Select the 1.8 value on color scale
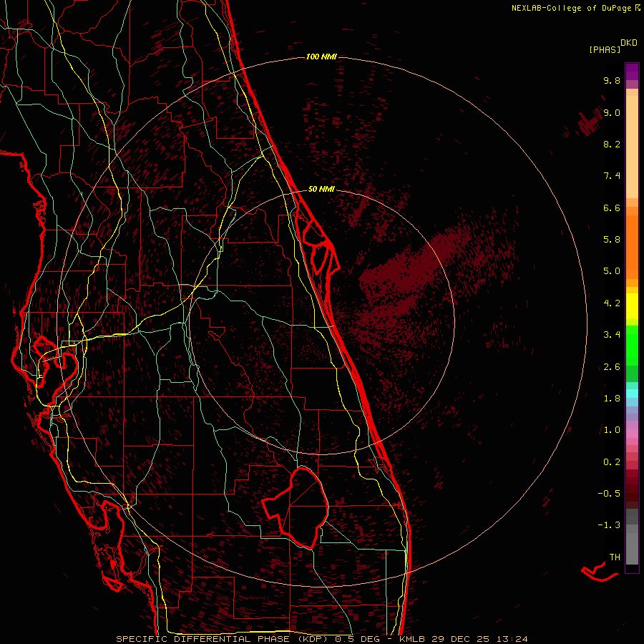Screen dimensions: 644x644 (x=612, y=399)
